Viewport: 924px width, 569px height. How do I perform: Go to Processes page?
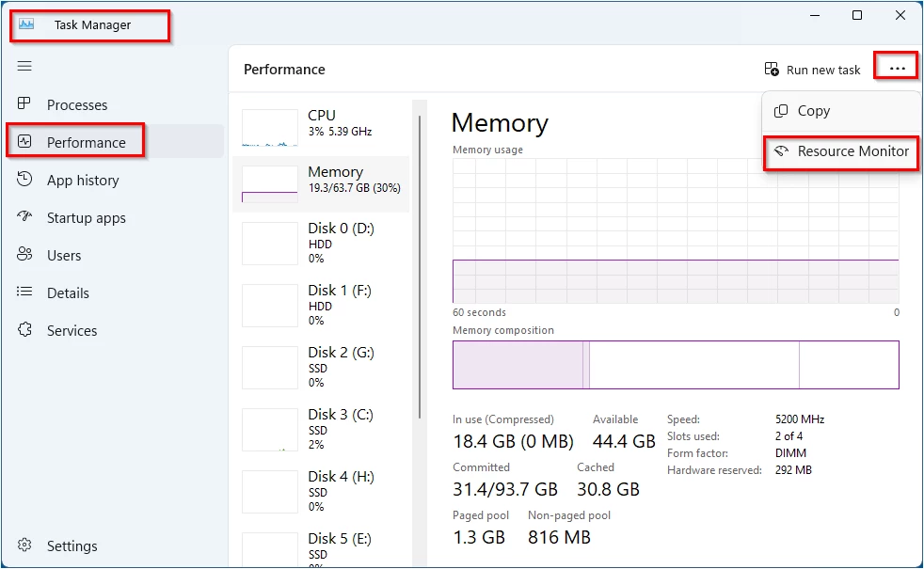click(115, 104)
